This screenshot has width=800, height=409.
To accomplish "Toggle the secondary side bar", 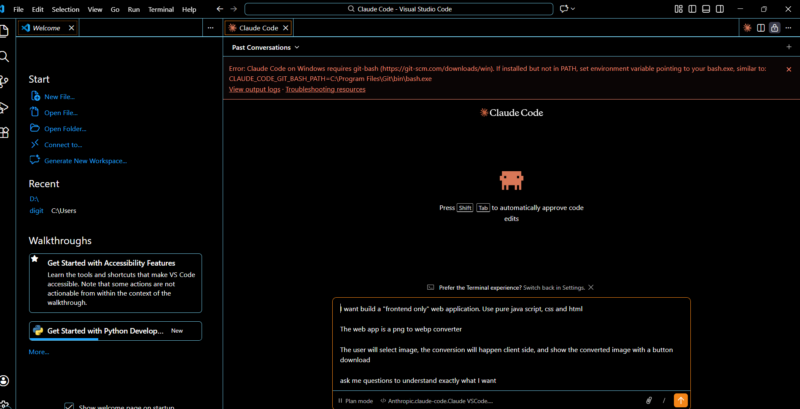I will [x=719, y=9].
